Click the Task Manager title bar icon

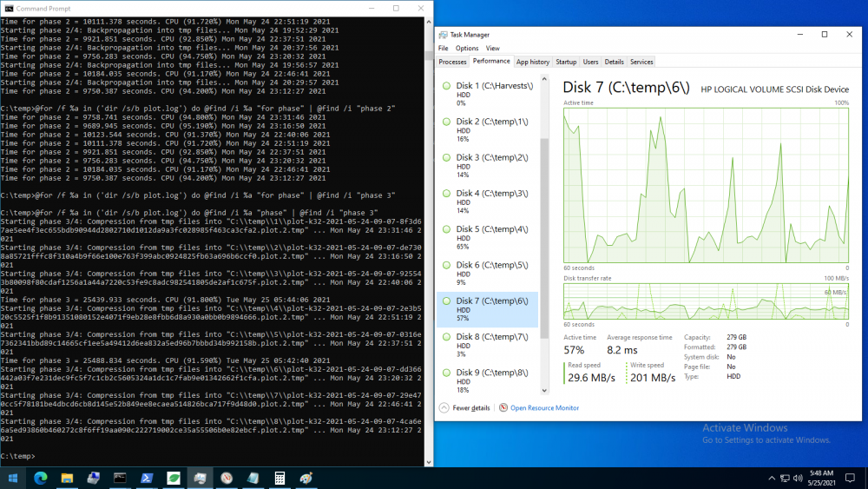point(443,35)
